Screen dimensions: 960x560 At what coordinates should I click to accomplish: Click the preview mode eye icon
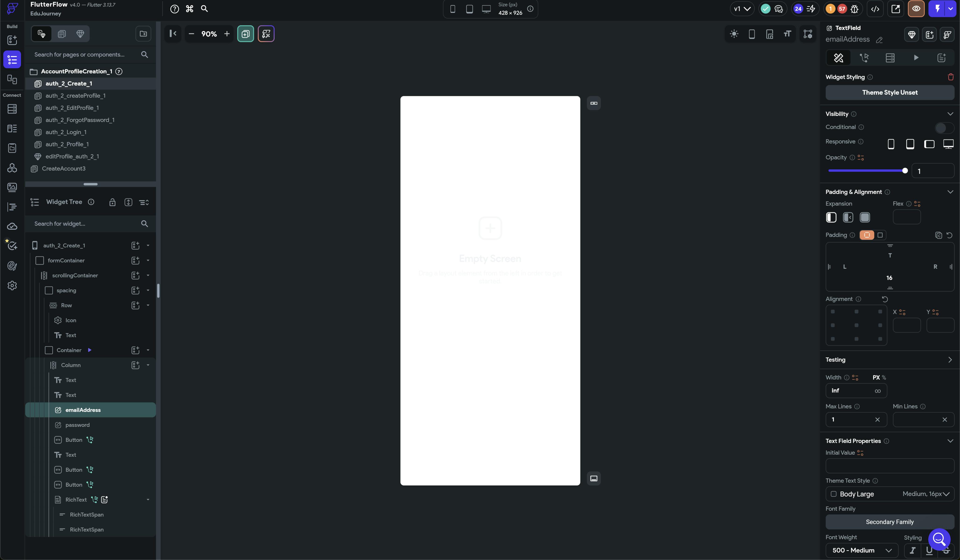coord(916,9)
